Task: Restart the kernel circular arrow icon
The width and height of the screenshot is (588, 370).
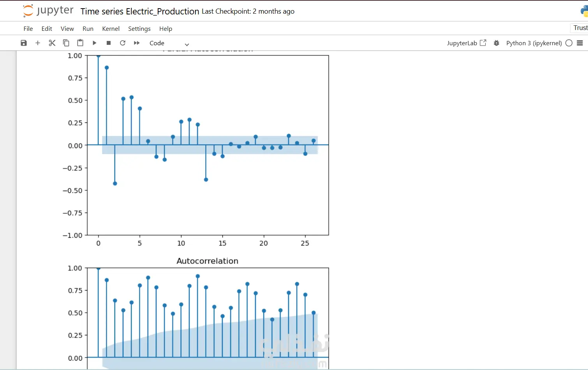Action: coord(123,43)
